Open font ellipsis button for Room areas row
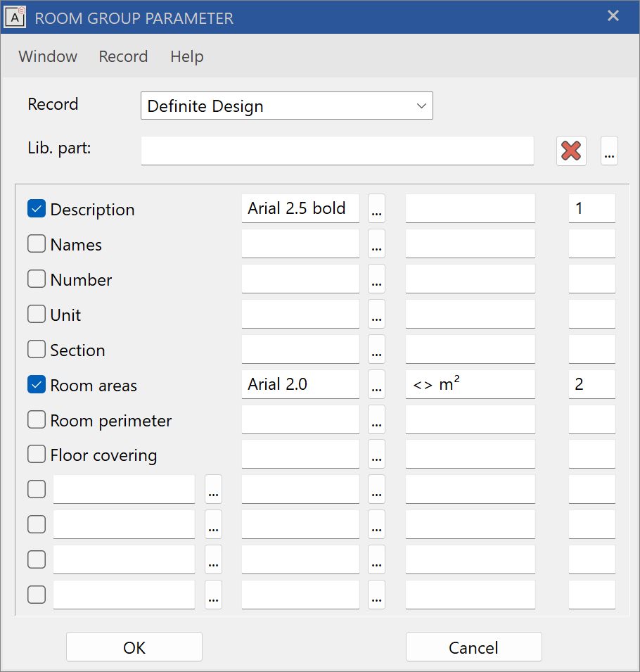The image size is (640, 672). point(376,384)
